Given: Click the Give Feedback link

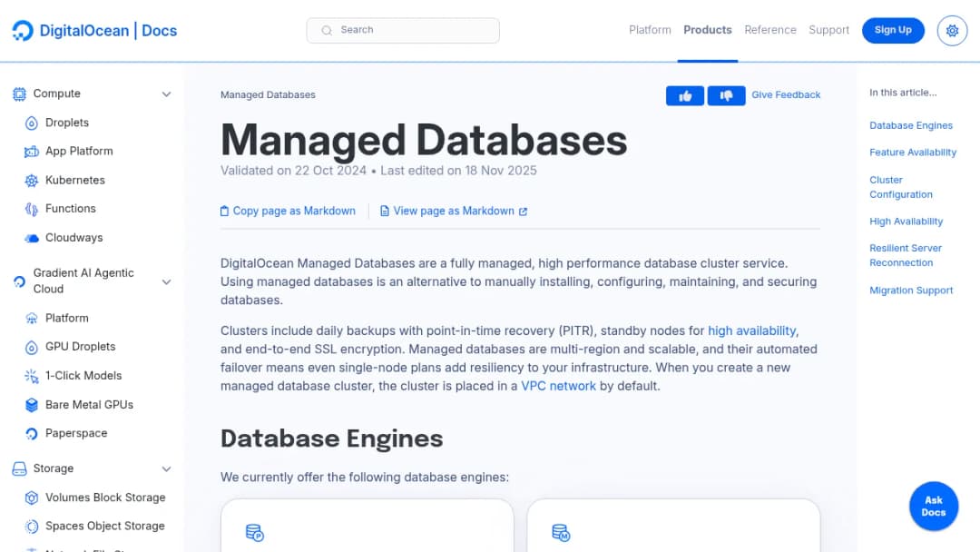Looking at the screenshot, I should (x=786, y=95).
